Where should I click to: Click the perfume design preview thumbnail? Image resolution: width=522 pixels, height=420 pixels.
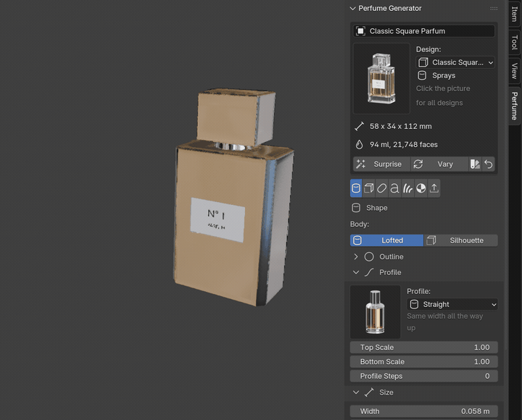(381, 78)
